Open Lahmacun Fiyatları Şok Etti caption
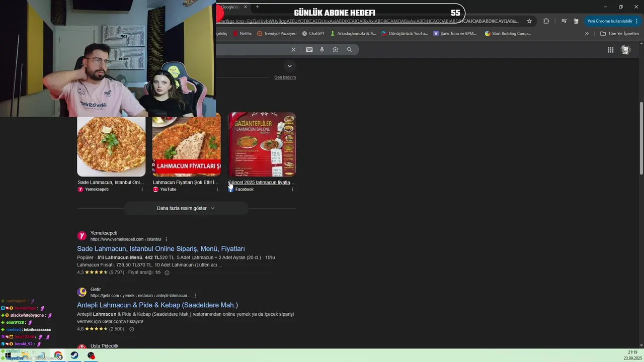Viewport: 644px width, 362px height. (x=186, y=183)
